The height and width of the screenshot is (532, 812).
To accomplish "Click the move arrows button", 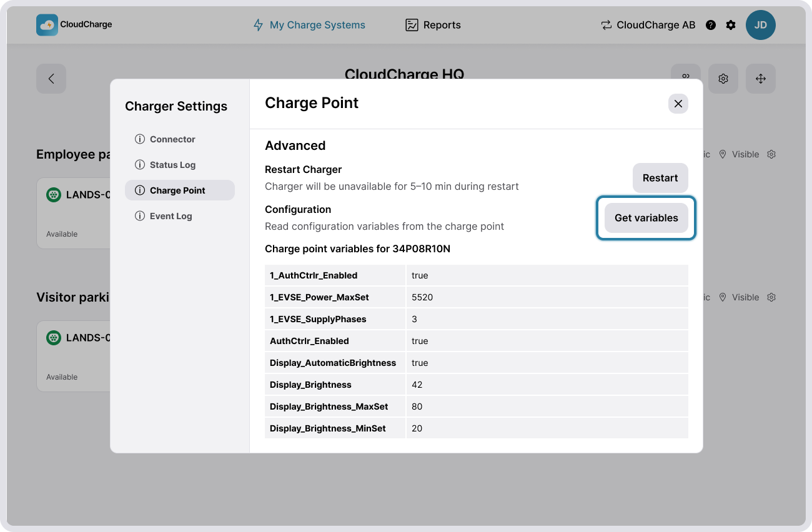I will 761,79.
